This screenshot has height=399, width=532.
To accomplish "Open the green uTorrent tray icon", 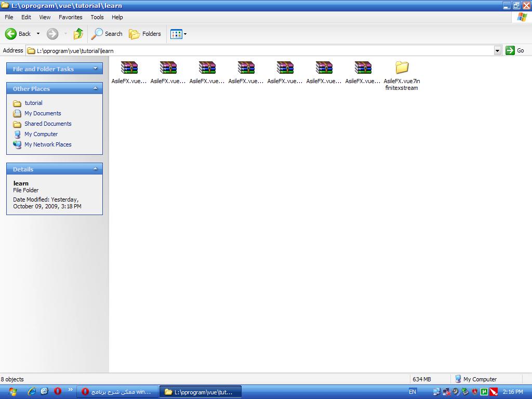I will click(484, 392).
